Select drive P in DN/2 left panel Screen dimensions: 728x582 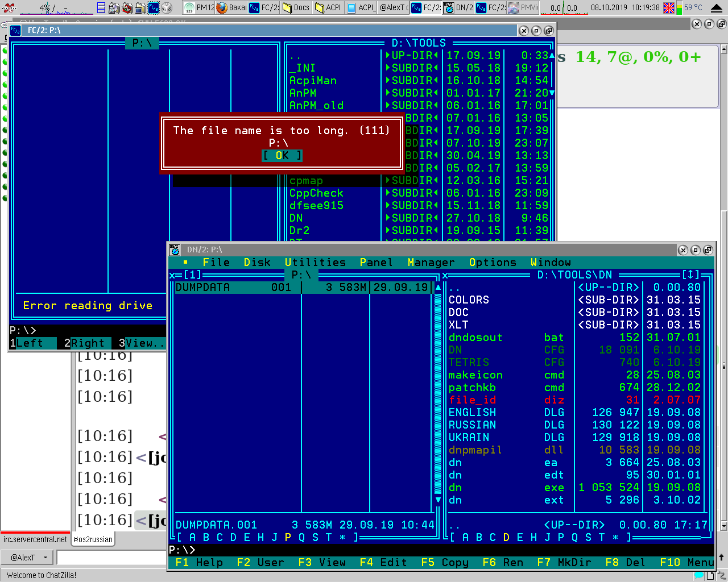pyautogui.click(x=288, y=537)
